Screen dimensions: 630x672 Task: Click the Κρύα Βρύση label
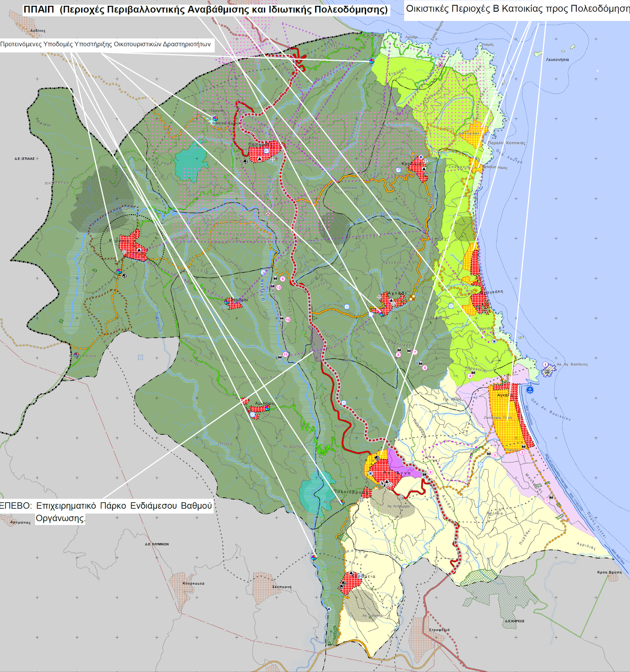[x=609, y=572]
